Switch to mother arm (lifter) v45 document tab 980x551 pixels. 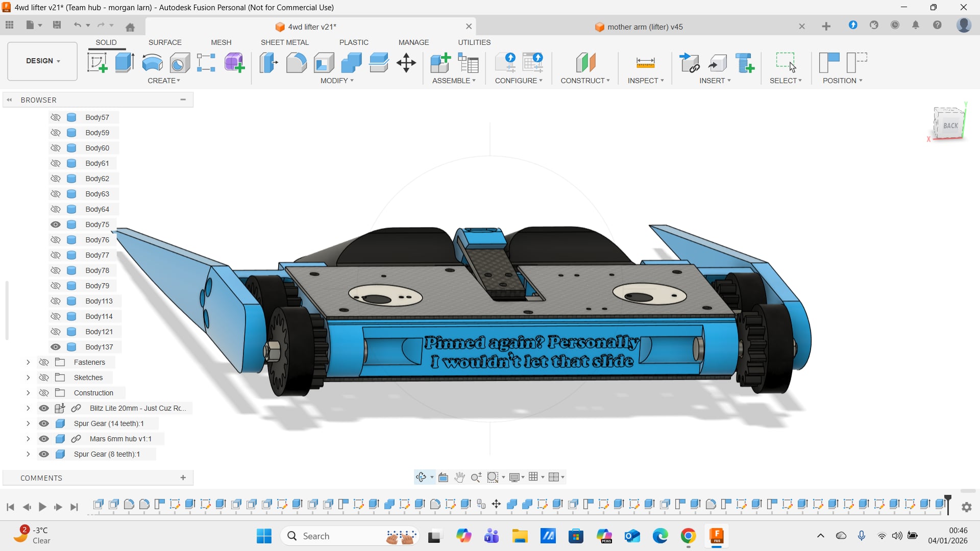pos(645,27)
